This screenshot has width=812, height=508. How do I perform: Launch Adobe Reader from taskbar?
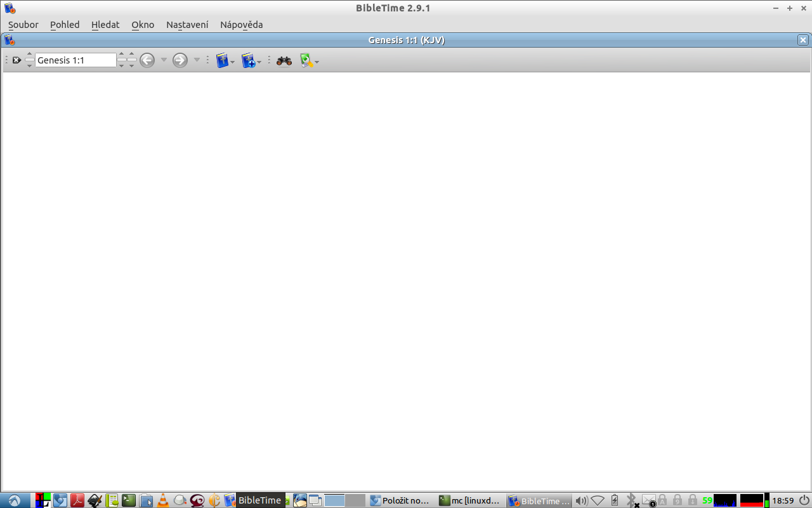(77, 500)
